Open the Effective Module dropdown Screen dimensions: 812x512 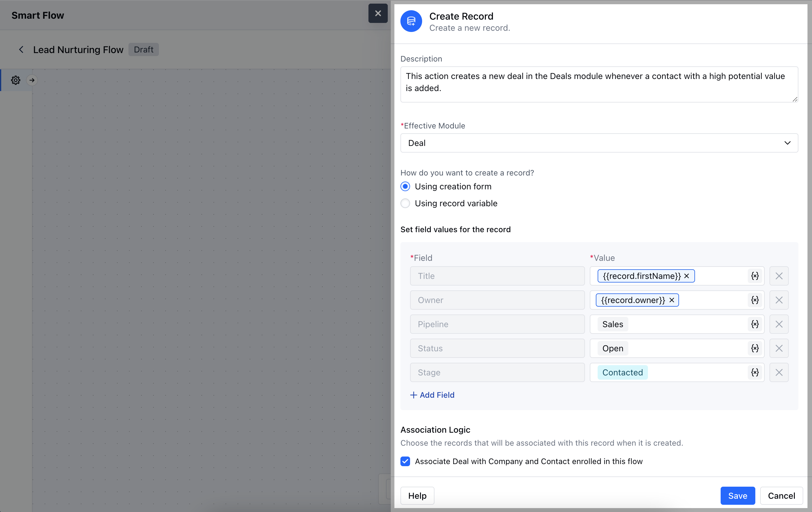pyautogui.click(x=599, y=143)
